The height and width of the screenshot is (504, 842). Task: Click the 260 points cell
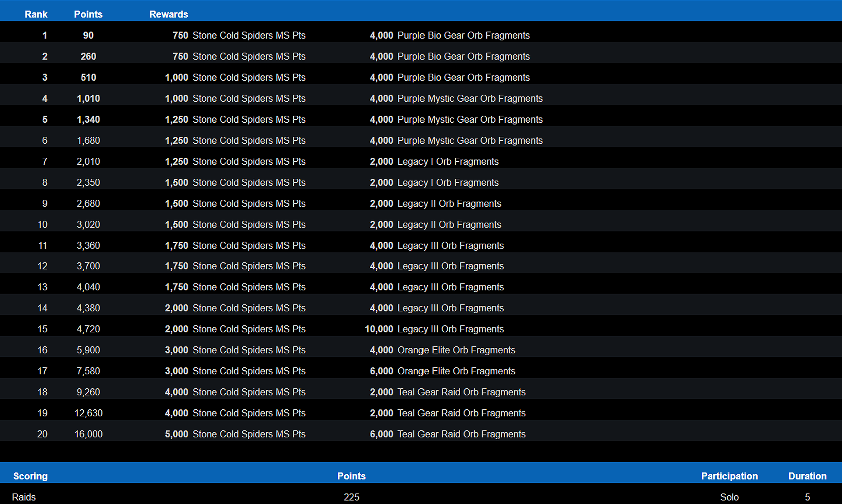(x=88, y=56)
